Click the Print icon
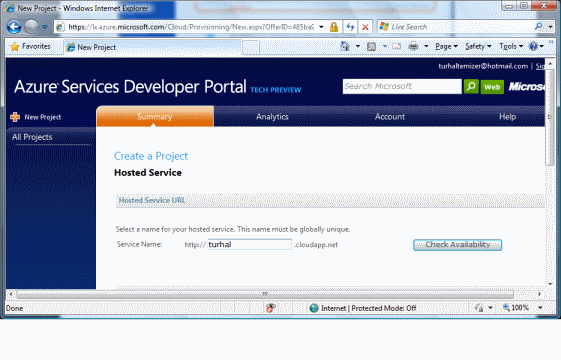The width and height of the screenshot is (561, 360). tap(413, 46)
